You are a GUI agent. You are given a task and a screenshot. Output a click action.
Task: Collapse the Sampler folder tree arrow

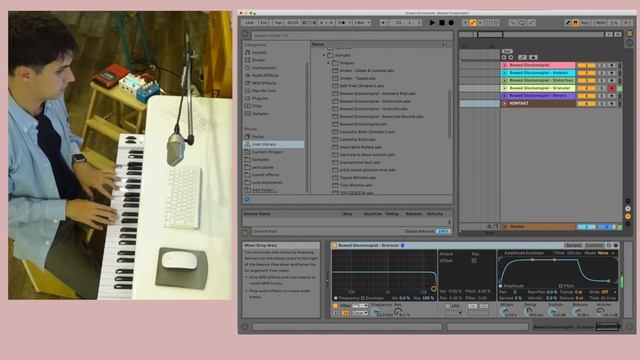click(x=324, y=55)
